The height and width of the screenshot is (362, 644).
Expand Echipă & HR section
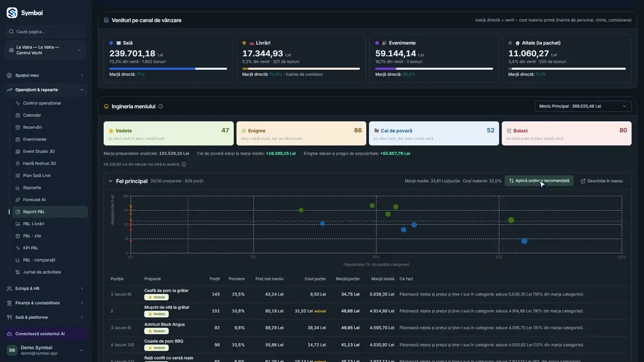pos(45,289)
